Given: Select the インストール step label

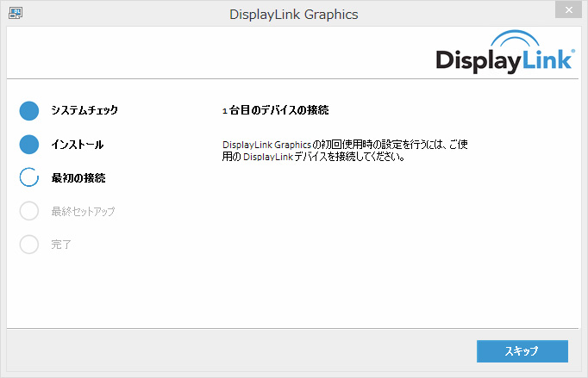Looking at the screenshot, I should [x=78, y=145].
